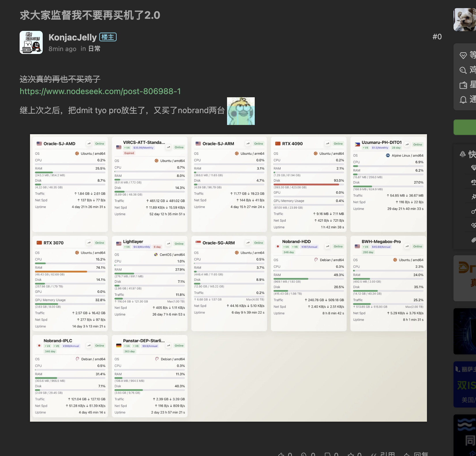Click the '8min ago' timestamp

pyautogui.click(x=62, y=49)
